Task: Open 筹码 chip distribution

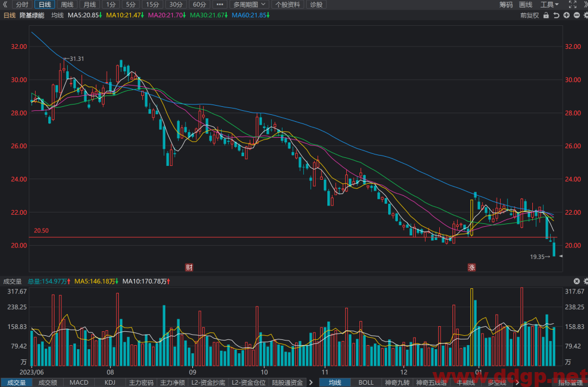Action: coord(506,5)
